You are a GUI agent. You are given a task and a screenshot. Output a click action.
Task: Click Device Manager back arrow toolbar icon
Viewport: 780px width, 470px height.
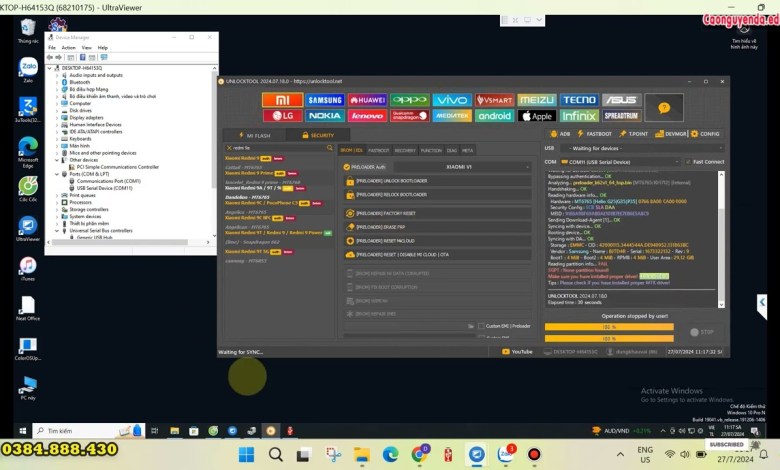point(50,57)
